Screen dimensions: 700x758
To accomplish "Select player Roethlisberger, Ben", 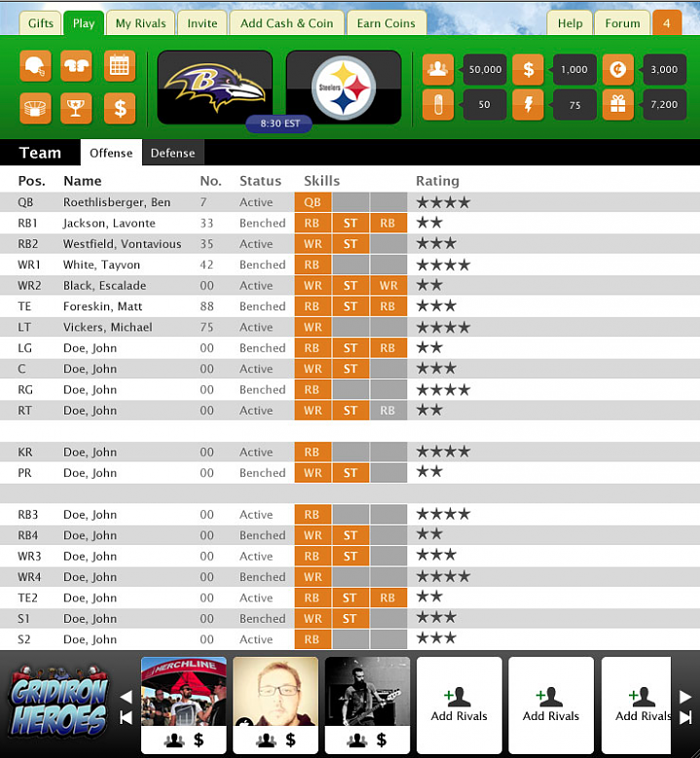I will 117,202.
